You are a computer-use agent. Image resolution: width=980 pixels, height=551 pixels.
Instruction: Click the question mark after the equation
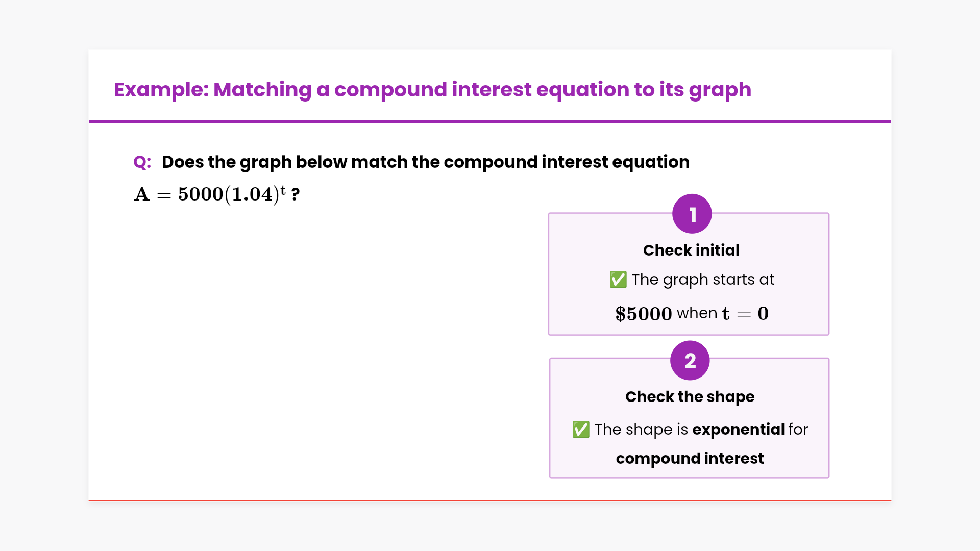click(296, 194)
